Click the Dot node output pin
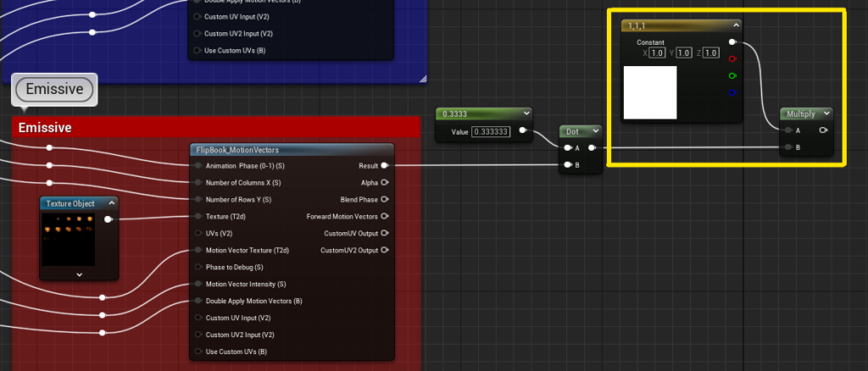The height and width of the screenshot is (371, 868). click(x=592, y=147)
